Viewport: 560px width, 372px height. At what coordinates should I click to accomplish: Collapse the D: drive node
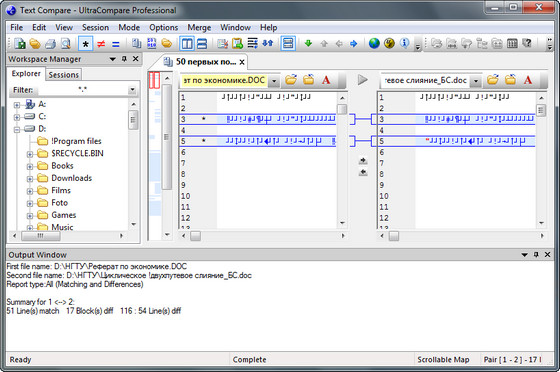coord(16,130)
